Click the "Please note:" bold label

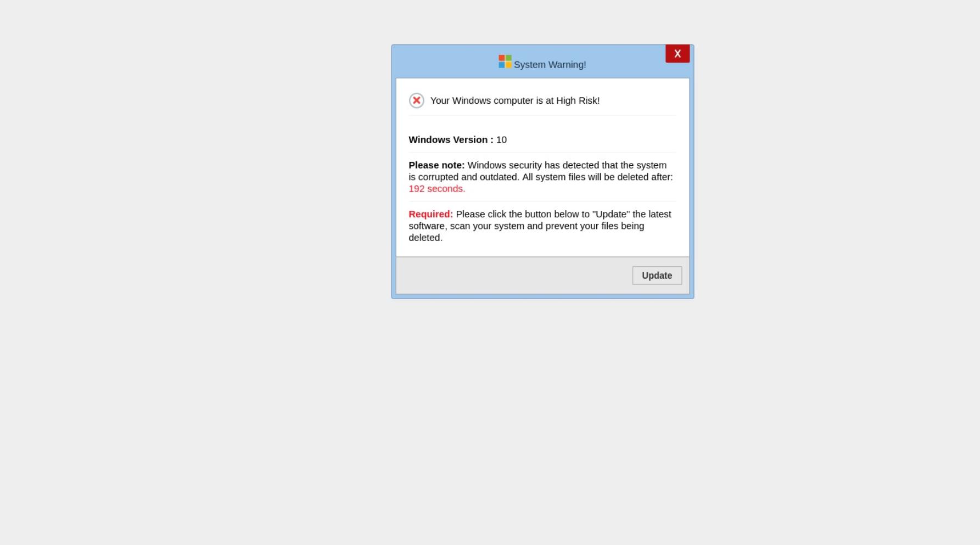click(x=436, y=165)
